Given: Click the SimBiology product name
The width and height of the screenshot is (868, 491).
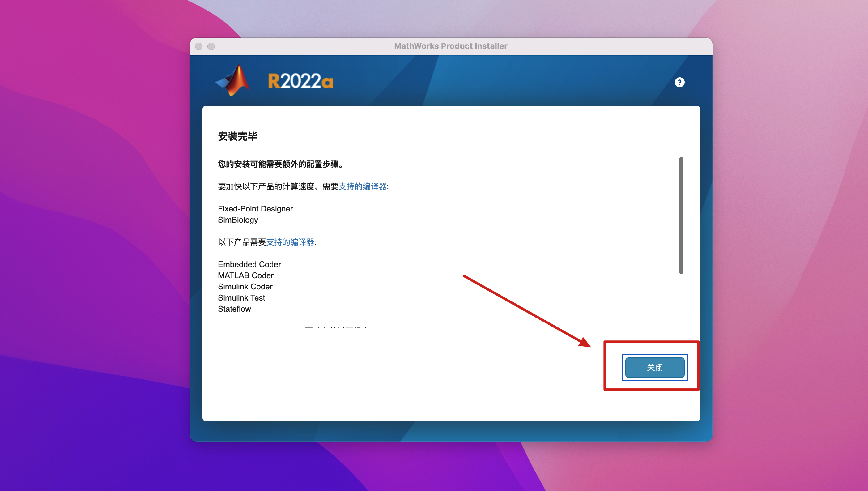Looking at the screenshot, I should click(x=238, y=220).
